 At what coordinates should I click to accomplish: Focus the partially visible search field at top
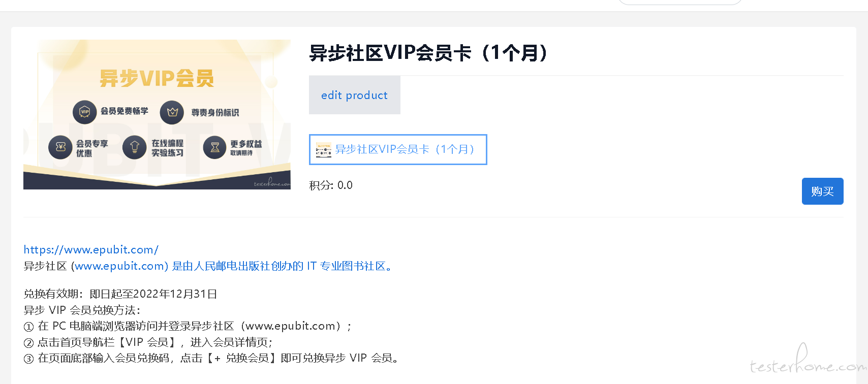tap(680, 2)
